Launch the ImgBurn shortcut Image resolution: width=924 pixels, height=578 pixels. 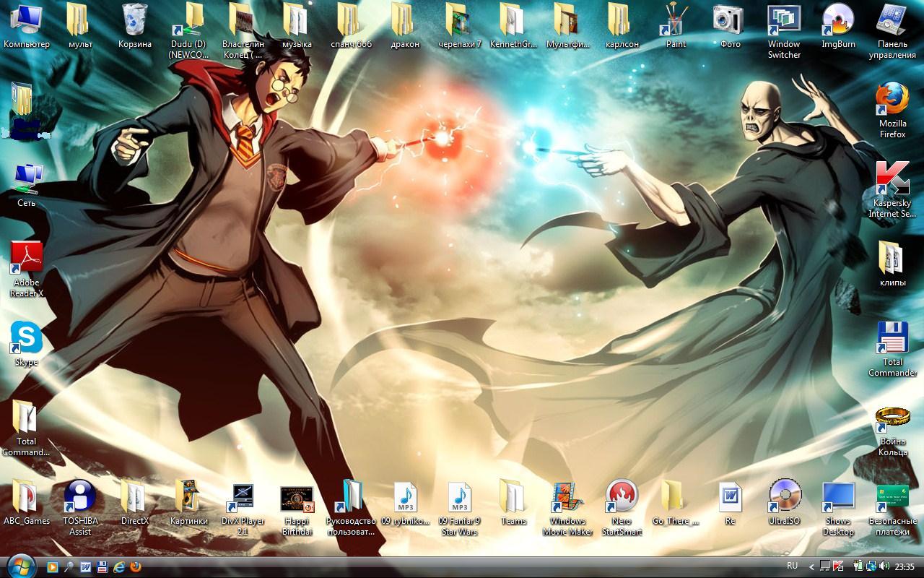pyautogui.click(x=838, y=26)
